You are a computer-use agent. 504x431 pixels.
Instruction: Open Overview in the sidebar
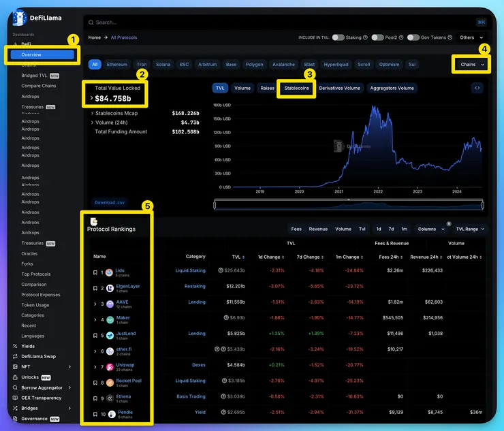(x=42, y=54)
